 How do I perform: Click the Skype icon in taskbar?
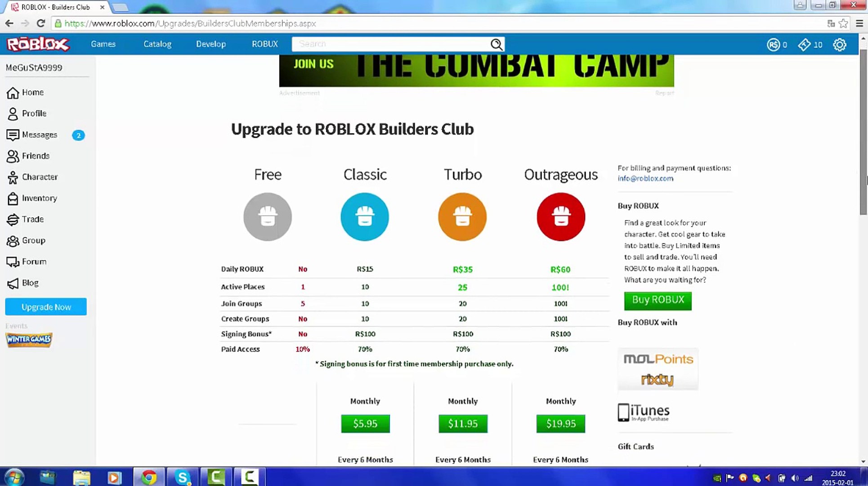183,477
